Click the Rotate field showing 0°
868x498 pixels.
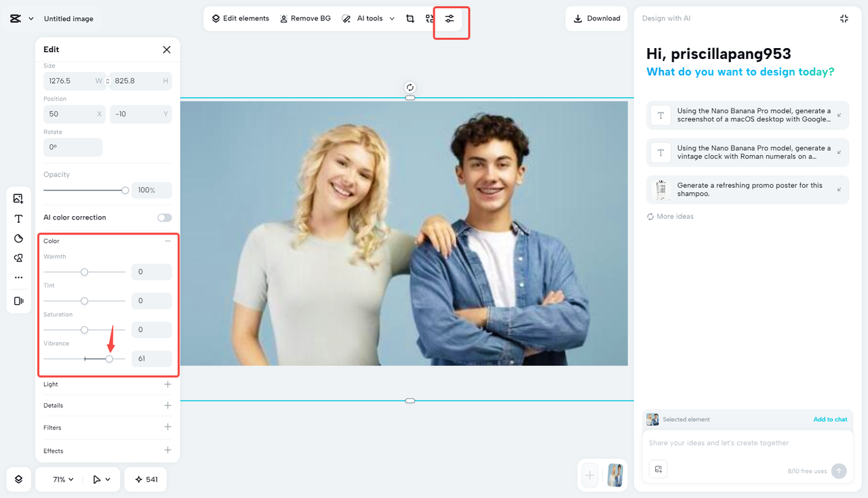73,147
